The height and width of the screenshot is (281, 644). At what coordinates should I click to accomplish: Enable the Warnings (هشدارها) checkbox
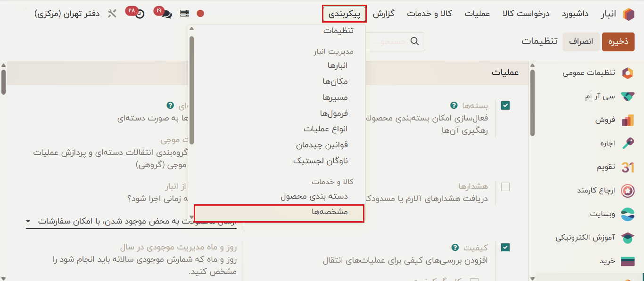505,186
